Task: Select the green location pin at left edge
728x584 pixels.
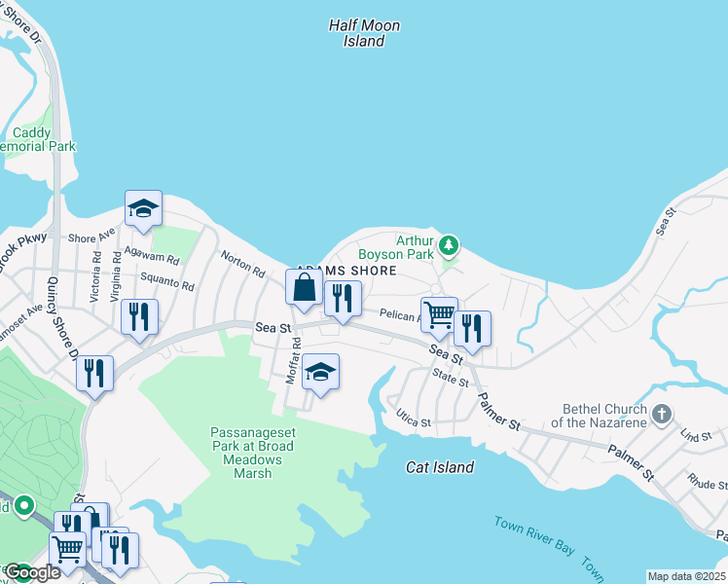Action: 24,506
